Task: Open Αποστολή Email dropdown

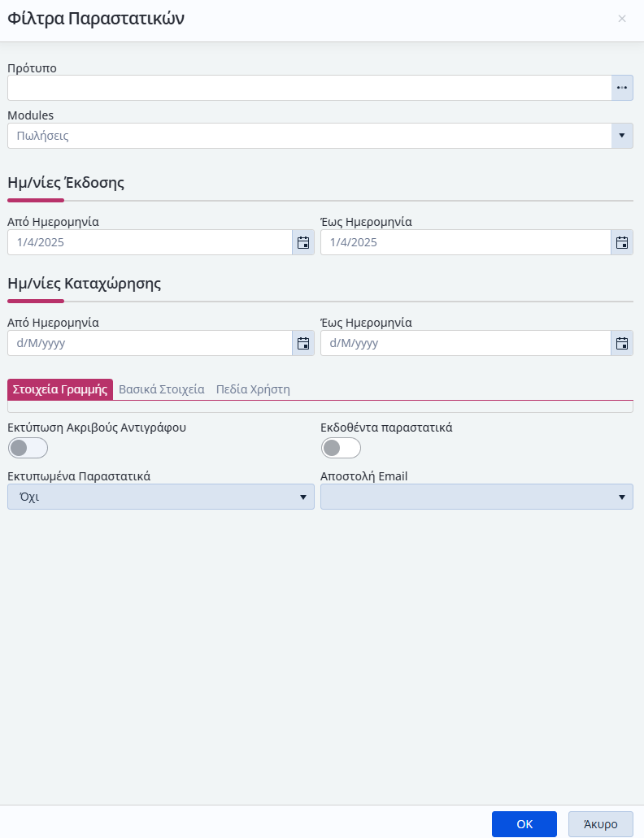Action: coord(476,497)
